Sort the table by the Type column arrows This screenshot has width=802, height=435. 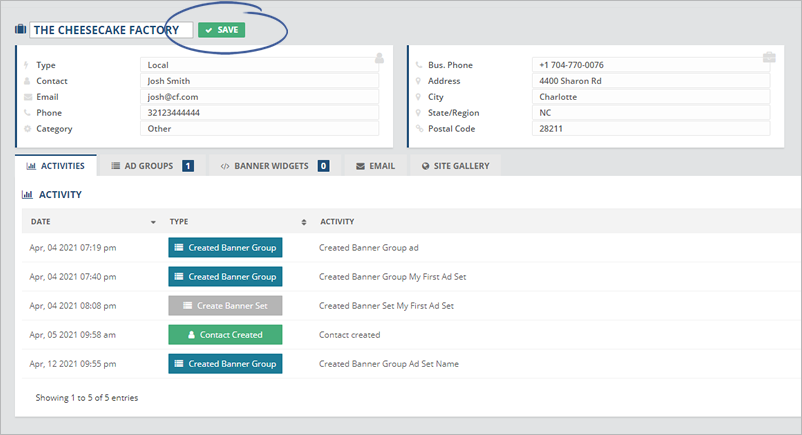click(303, 221)
